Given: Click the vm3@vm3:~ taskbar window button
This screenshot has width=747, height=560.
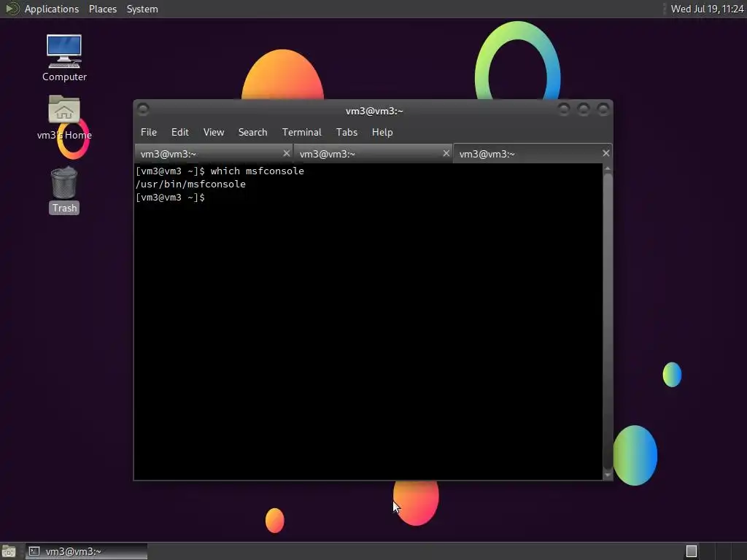Looking at the screenshot, I should pyautogui.click(x=87, y=551).
